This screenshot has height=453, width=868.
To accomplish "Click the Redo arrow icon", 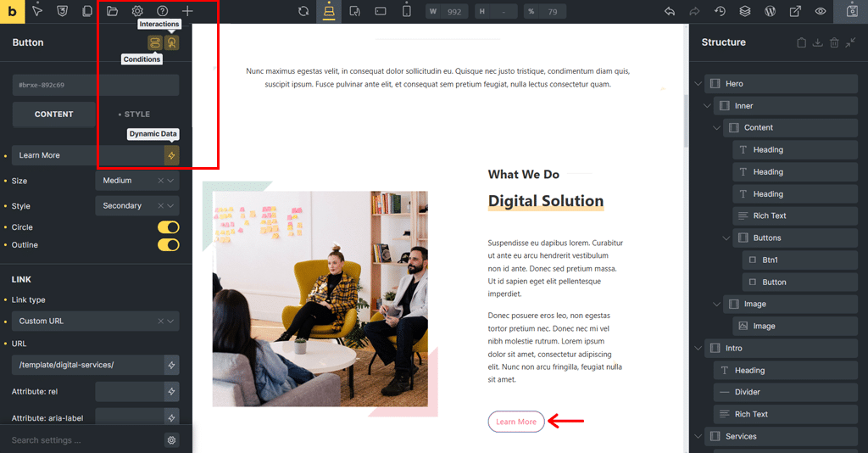I will tap(695, 11).
